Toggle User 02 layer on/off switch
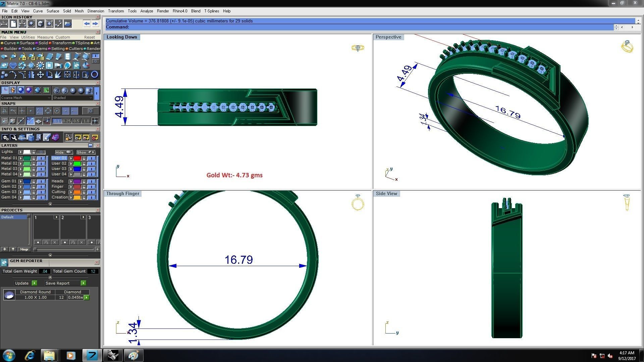 91,164
